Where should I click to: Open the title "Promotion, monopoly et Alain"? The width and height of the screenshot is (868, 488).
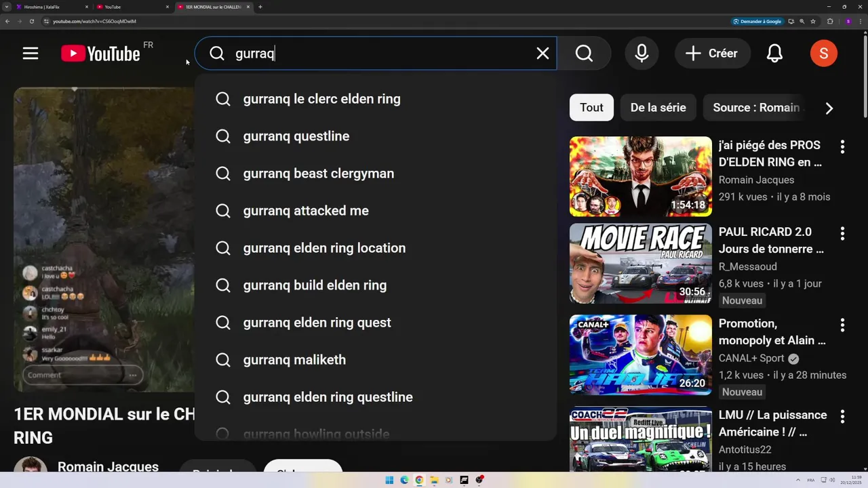(x=772, y=332)
